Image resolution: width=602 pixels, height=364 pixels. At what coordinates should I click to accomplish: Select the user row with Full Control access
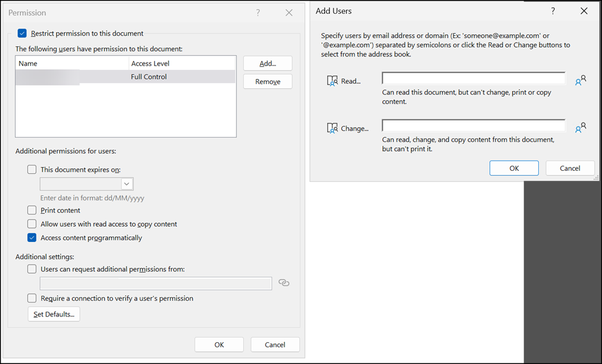(x=120, y=76)
